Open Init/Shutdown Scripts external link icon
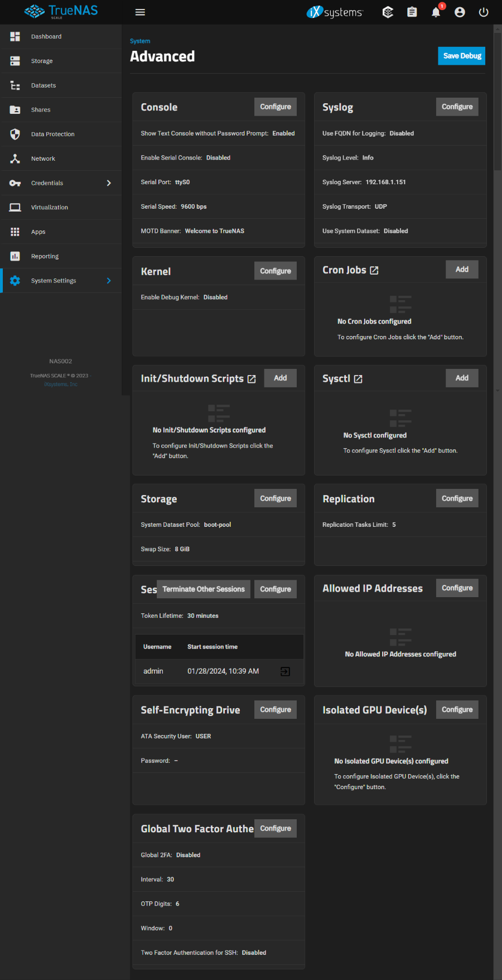 click(x=252, y=379)
